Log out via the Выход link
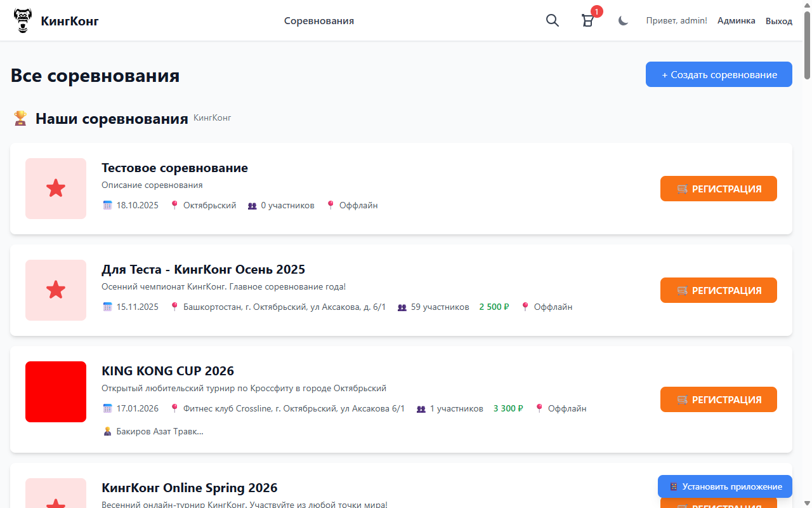The height and width of the screenshot is (508, 812). click(778, 21)
